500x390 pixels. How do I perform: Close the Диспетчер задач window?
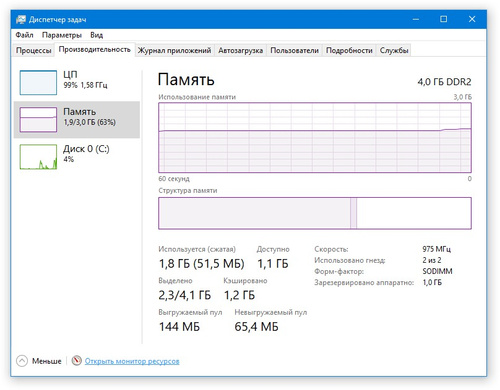click(472, 19)
